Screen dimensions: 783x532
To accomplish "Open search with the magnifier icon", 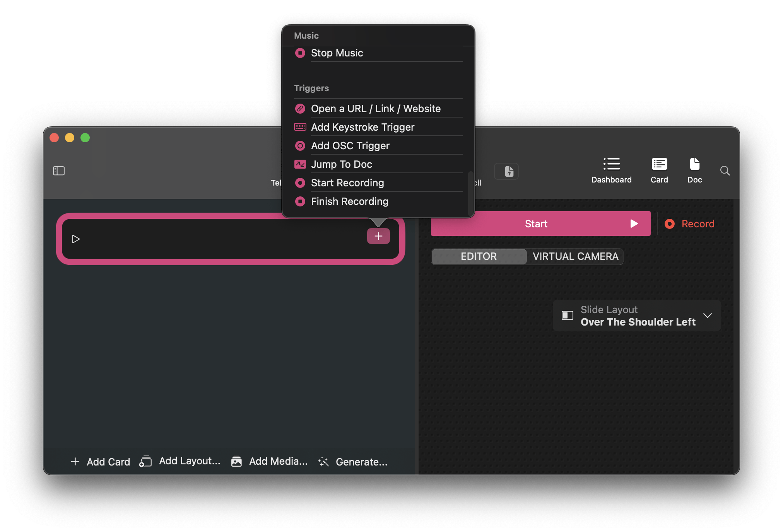I will 725,171.
